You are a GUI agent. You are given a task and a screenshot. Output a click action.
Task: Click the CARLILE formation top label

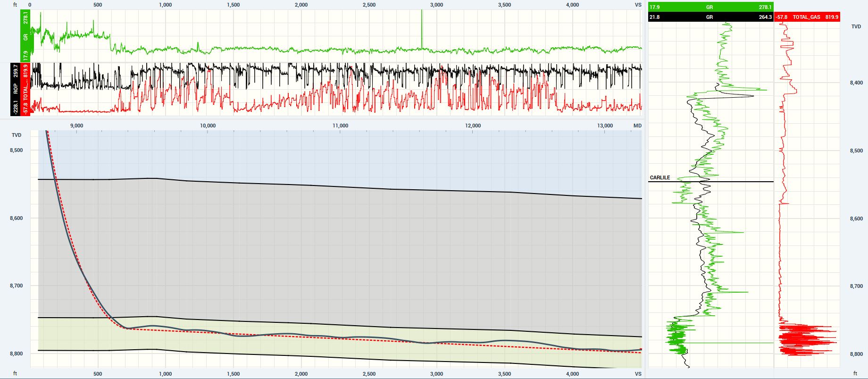(659, 178)
